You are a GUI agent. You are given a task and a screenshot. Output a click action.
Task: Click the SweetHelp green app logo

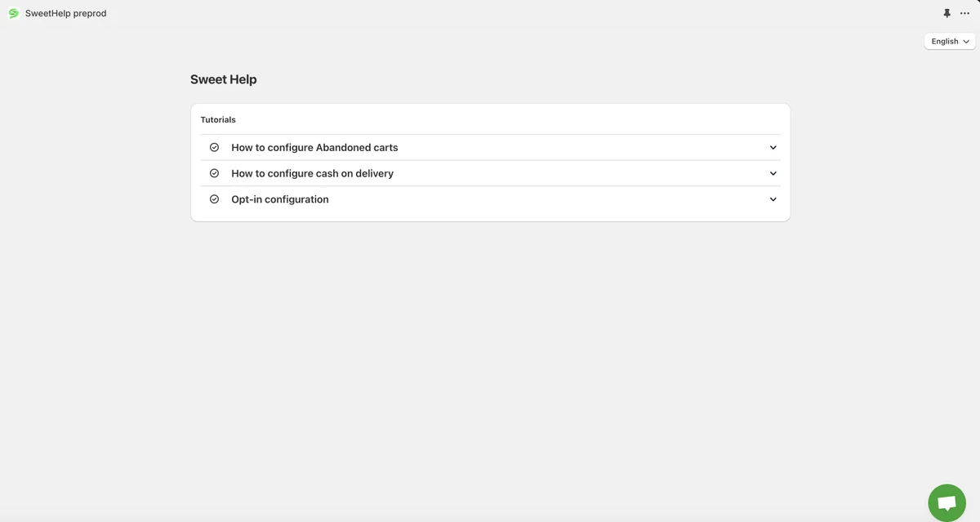13,13
